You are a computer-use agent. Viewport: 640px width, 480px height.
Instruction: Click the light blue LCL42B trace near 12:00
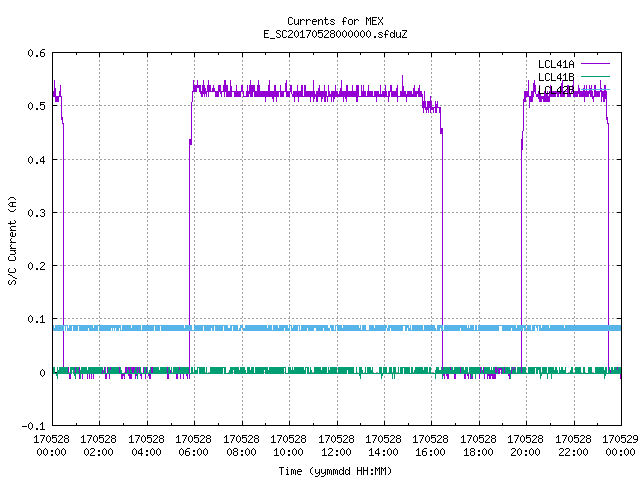click(x=337, y=328)
